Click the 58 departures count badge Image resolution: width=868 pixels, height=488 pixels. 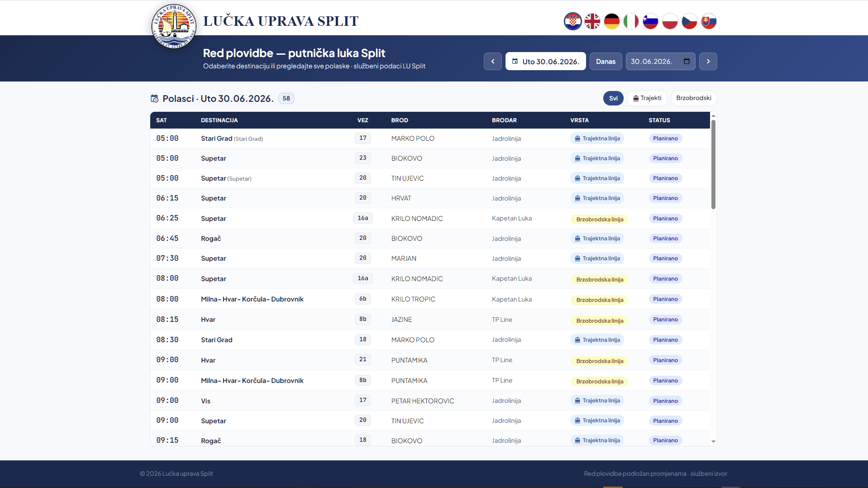pyautogui.click(x=286, y=98)
